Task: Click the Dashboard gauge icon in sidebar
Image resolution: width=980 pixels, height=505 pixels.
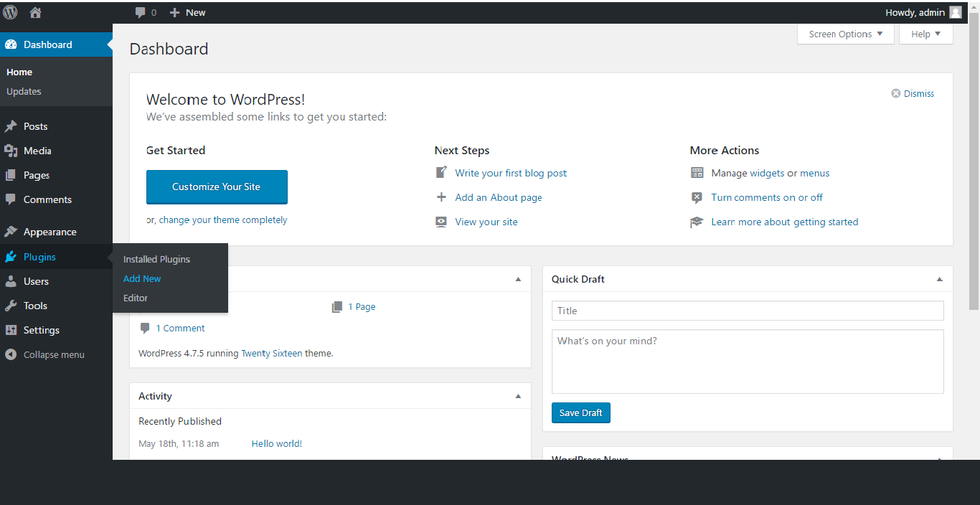Action: click(11, 44)
